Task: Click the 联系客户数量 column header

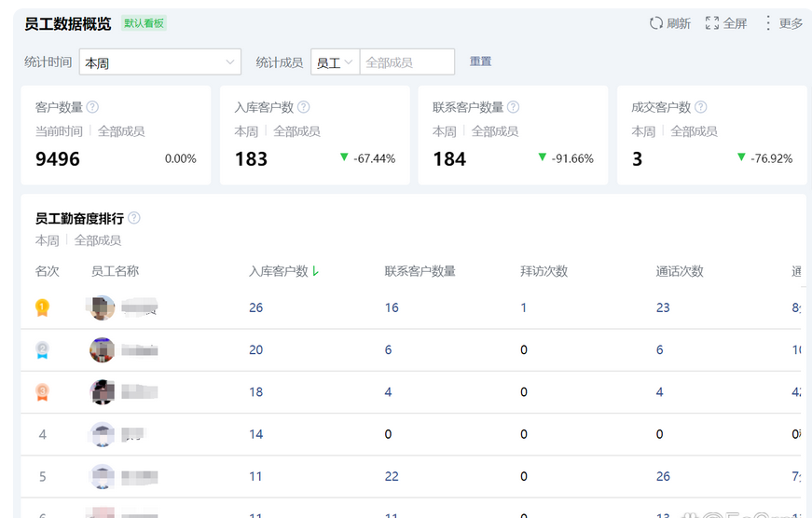Action: 420,271
